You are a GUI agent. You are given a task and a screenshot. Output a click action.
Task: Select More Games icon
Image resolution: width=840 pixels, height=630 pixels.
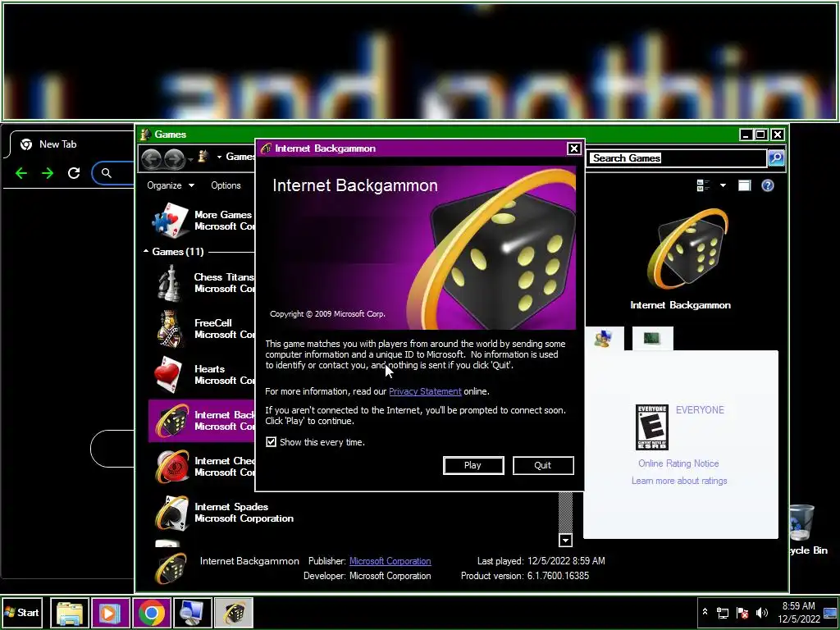(170, 220)
